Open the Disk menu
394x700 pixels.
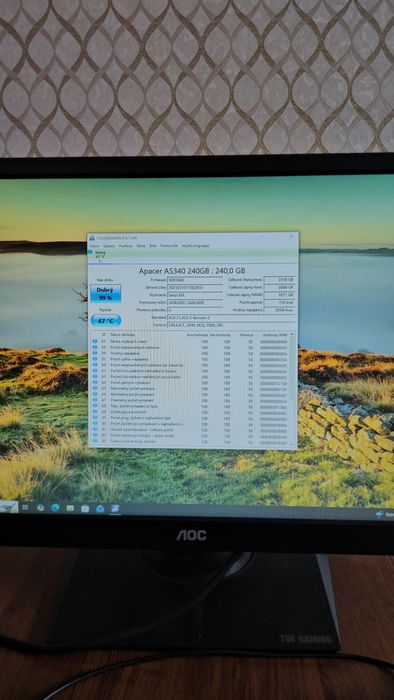153,246
